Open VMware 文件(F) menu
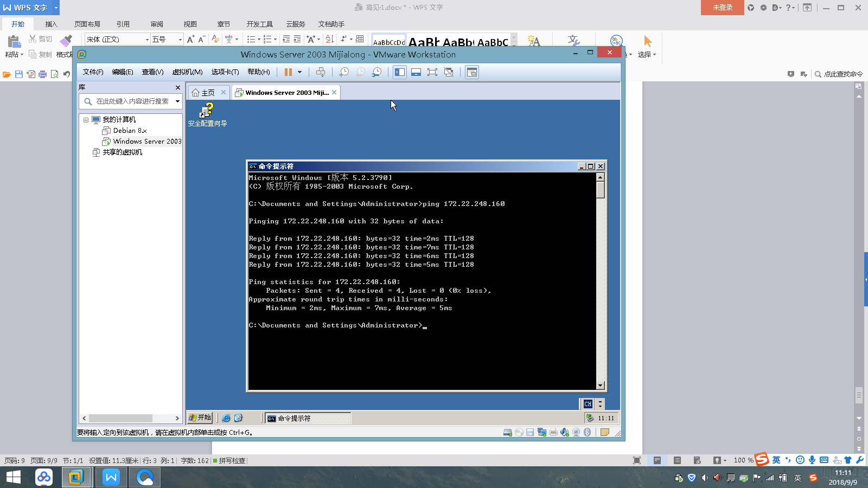The height and width of the screenshot is (488, 868). tap(93, 72)
